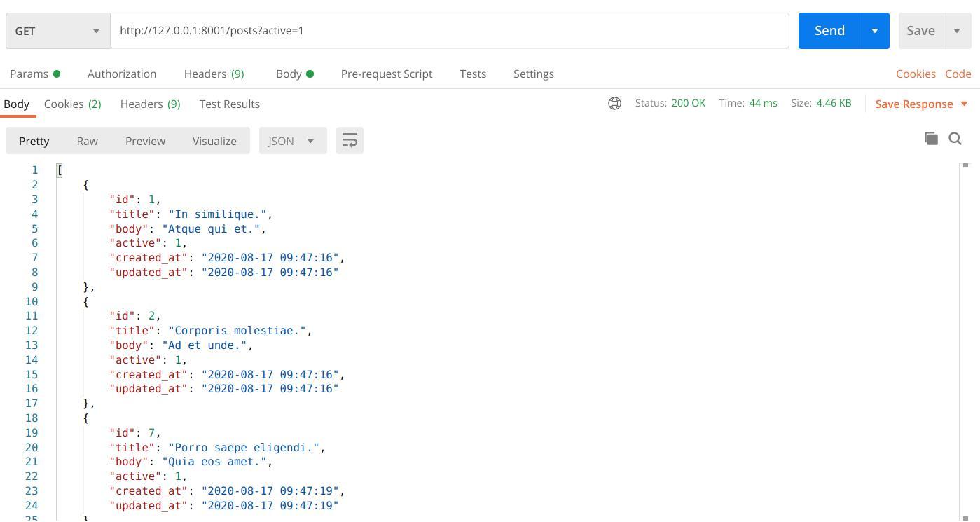
Task: Toggle line wrap icon in response toolbar
Action: pyautogui.click(x=350, y=141)
